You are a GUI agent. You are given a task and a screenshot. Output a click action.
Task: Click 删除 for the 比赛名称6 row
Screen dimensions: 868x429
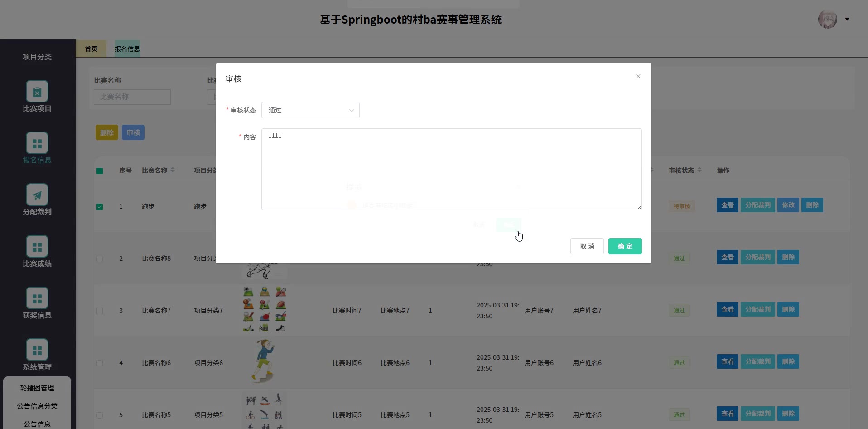[788, 361]
